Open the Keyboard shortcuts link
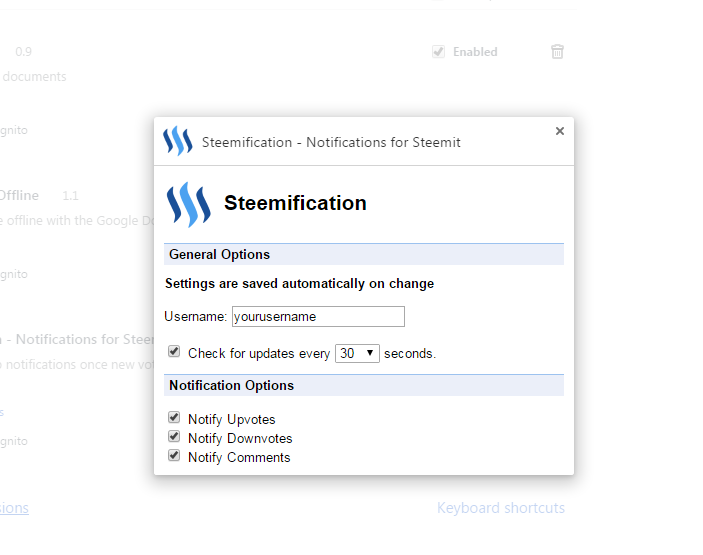This screenshot has height=555, width=703. click(x=500, y=508)
